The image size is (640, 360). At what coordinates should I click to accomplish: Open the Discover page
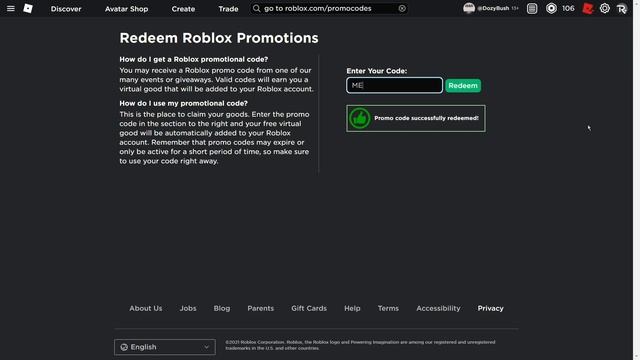pyautogui.click(x=66, y=9)
